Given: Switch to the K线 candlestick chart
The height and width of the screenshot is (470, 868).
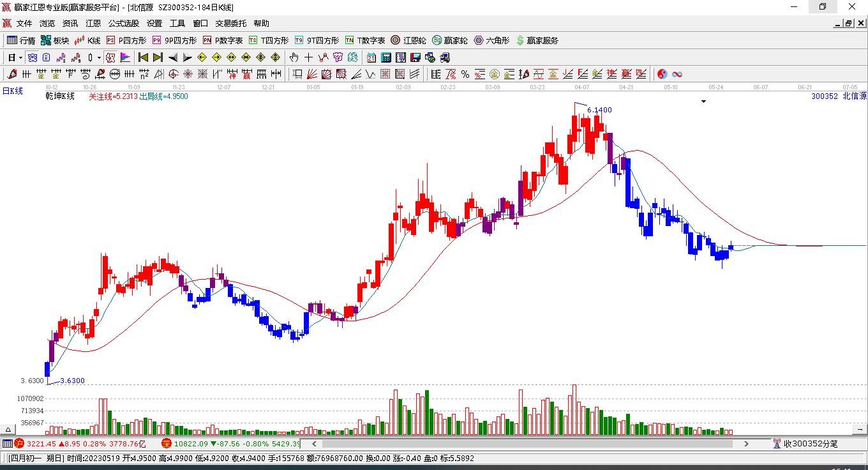Looking at the screenshot, I should click(87, 40).
